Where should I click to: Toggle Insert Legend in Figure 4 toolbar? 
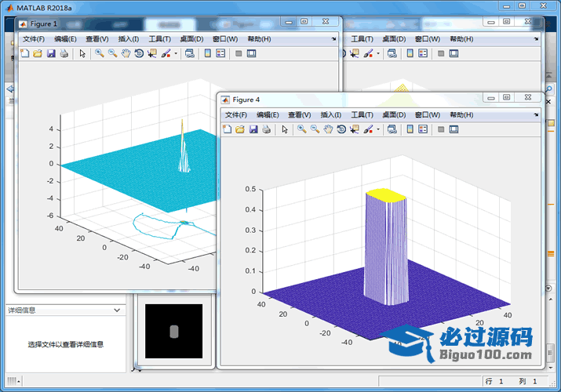point(423,129)
